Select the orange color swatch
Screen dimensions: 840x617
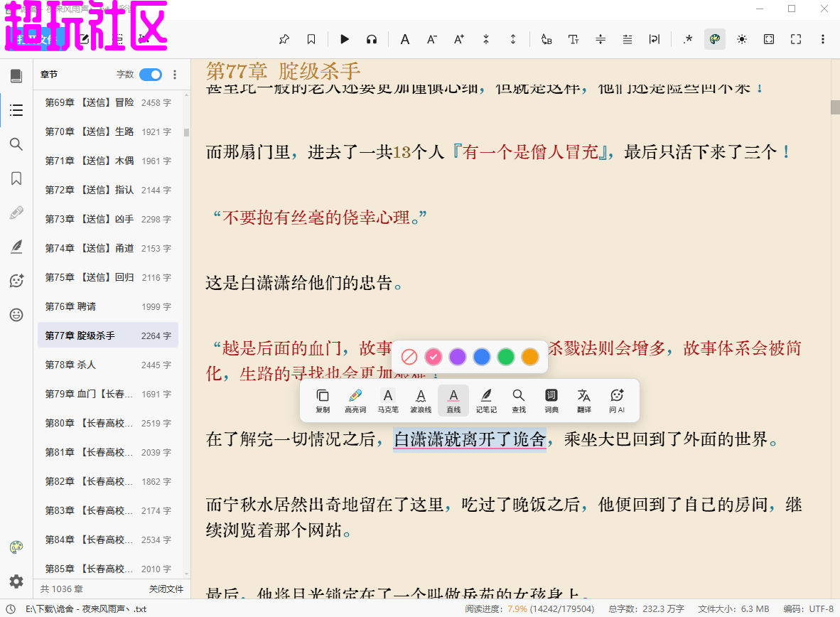click(530, 356)
